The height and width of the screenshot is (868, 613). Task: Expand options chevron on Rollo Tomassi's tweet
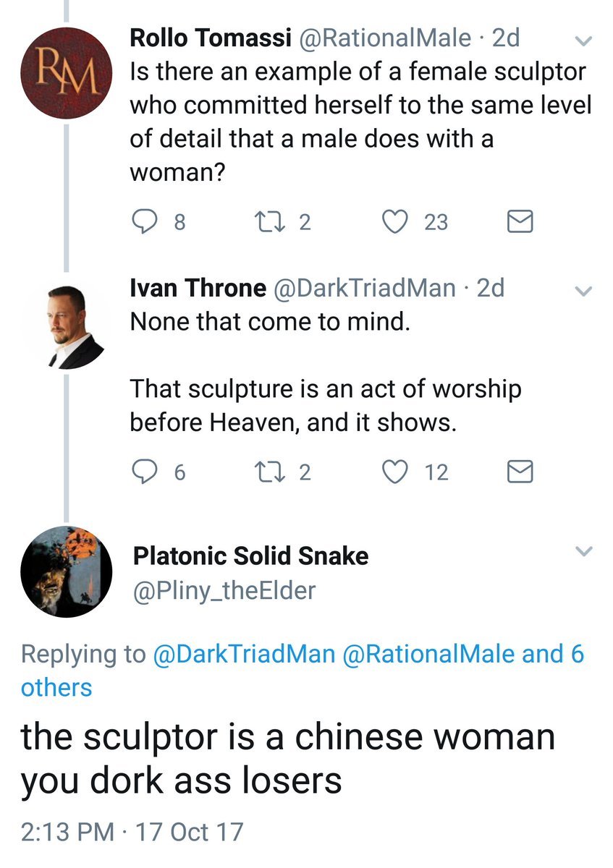[583, 41]
